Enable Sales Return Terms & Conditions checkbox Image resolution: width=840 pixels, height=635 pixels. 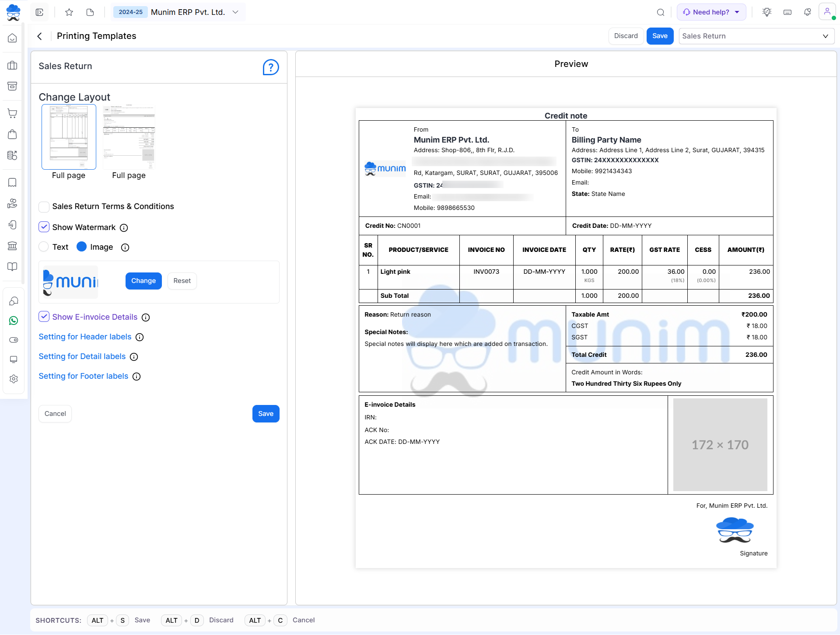point(44,206)
